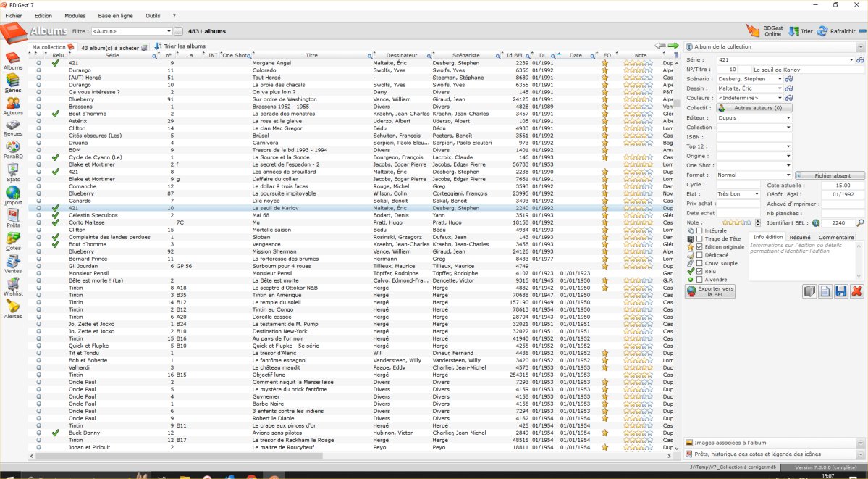868x479 pixels.
Task: Open the Modules menu
Action: tap(75, 15)
